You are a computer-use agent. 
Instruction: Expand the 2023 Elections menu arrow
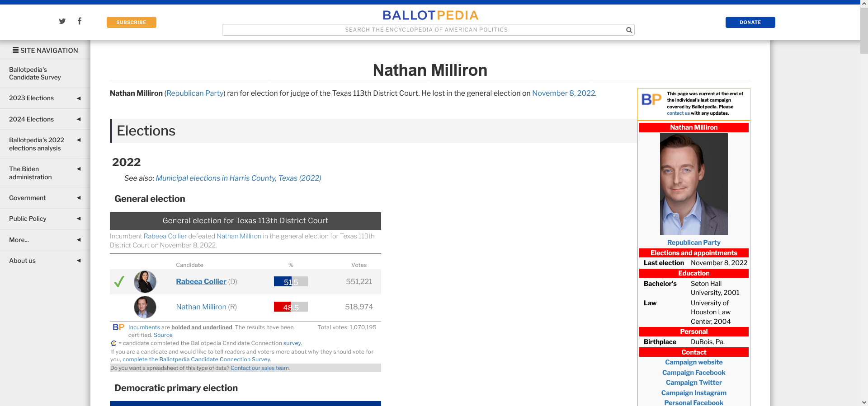[79, 98]
